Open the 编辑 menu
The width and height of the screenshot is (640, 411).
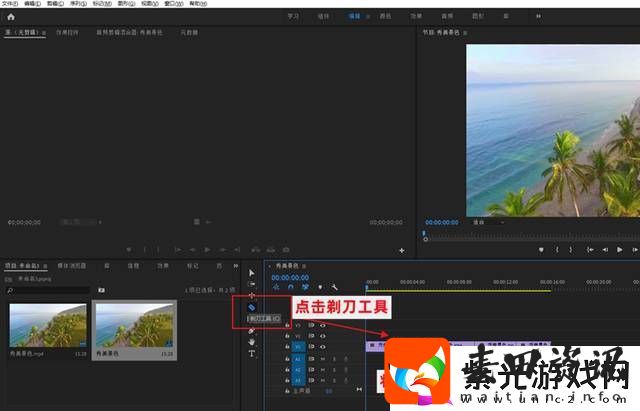click(32, 4)
